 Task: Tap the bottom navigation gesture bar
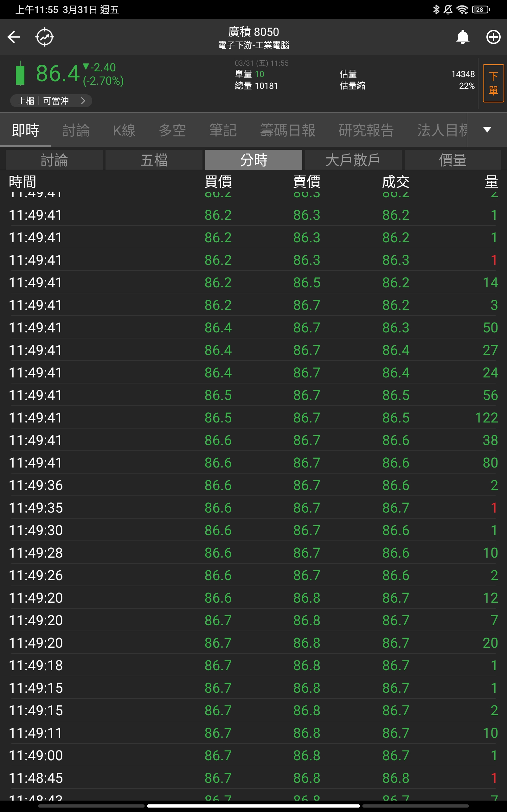(253, 806)
